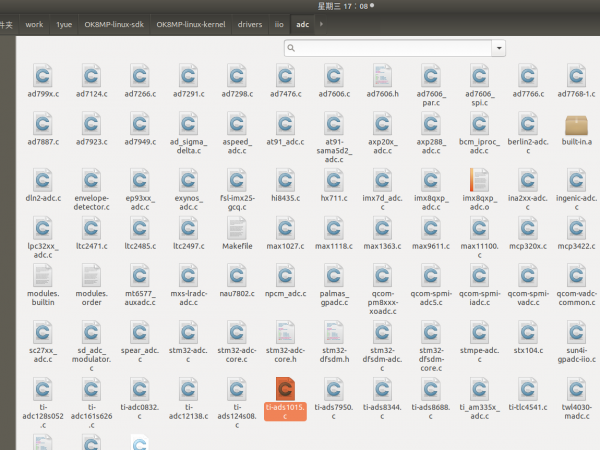Select the ad7606.h header file icon
Screen dimensions: 600x450
coord(382,76)
